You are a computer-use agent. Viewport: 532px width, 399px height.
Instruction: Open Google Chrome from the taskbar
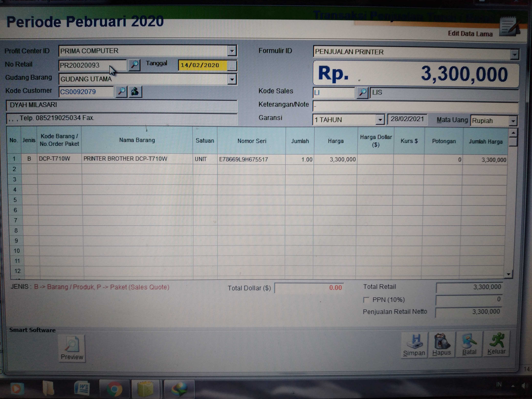point(114,389)
